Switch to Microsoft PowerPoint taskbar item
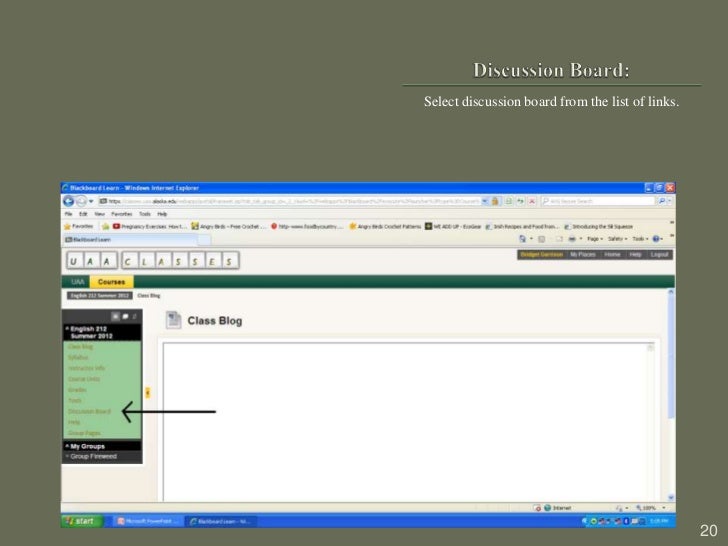This screenshot has height=546, width=728. click(x=148, y=521)
